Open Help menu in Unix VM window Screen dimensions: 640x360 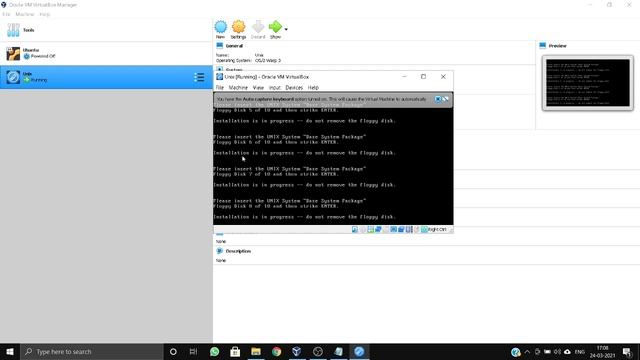coord(313,87)
